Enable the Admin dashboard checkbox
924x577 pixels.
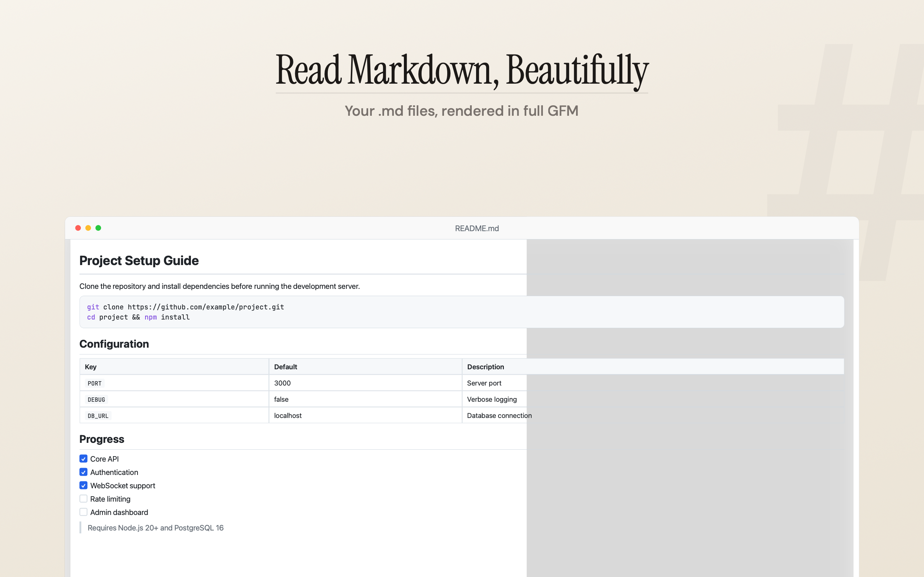point(83,512)
